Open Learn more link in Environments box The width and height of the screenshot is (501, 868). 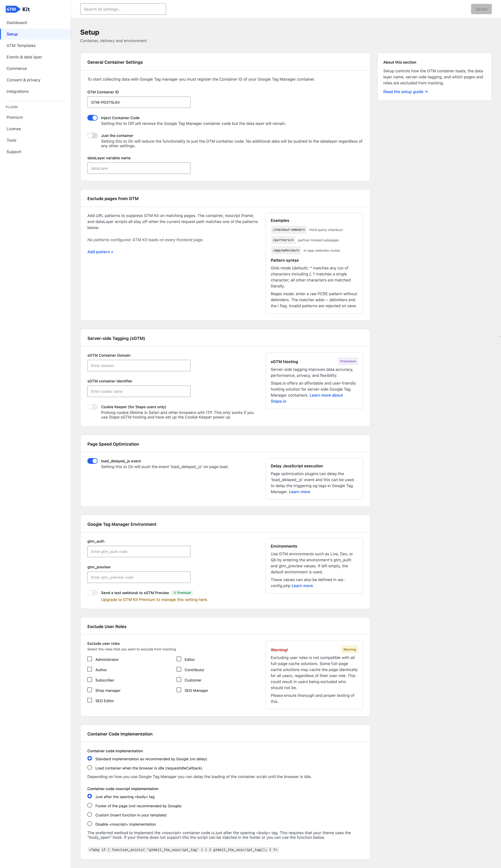[302, 586]
